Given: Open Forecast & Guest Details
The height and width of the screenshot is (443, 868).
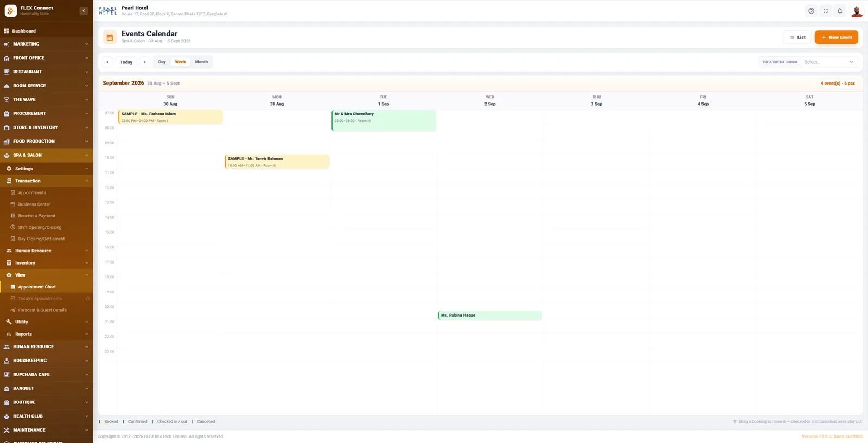Looking at the screenshot, I should [46, 310].
